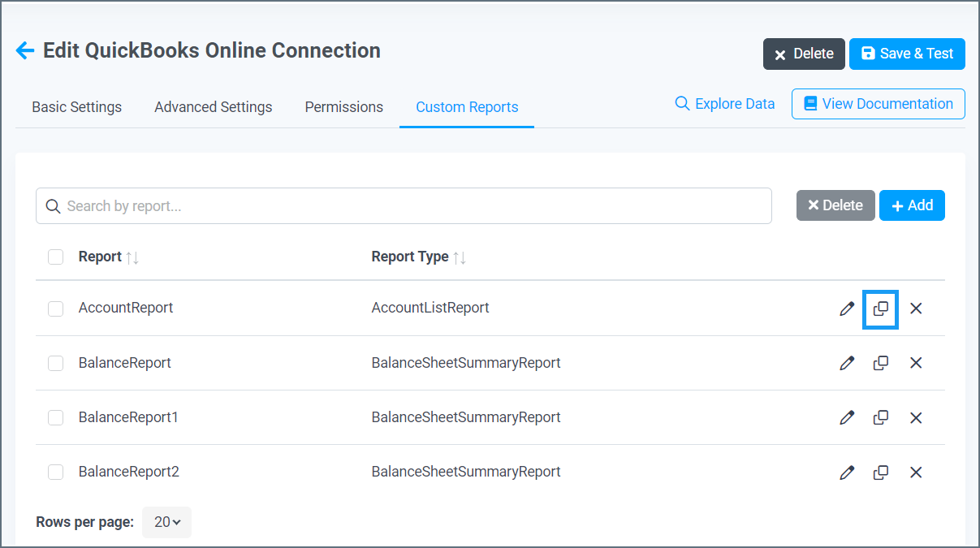Switch to the Advanced Settings tab

213,106
